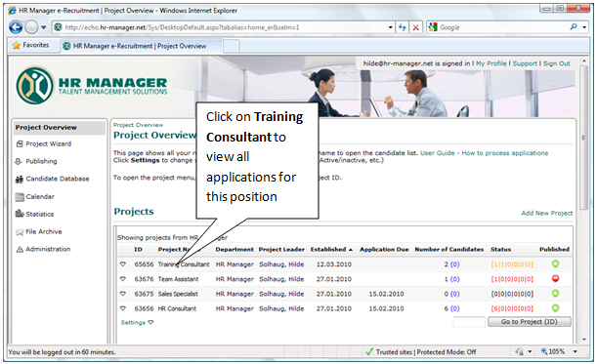Sort table by Project Leader header
This screenshot has height=364, width=597.
coord(281,250)
